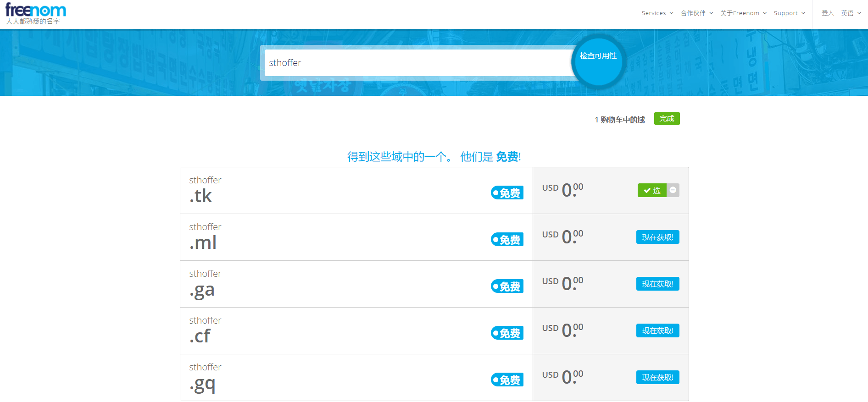Screen dimensions: 868x402
Task: Toggle the selected sthoffer.tk checkmark button
Action: click(x=652, y=190)
